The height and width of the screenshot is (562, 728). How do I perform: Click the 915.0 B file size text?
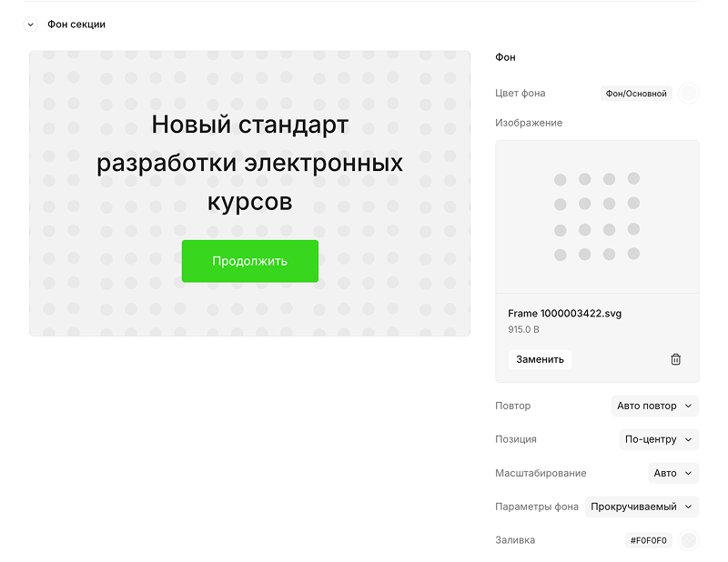[523, 329]
